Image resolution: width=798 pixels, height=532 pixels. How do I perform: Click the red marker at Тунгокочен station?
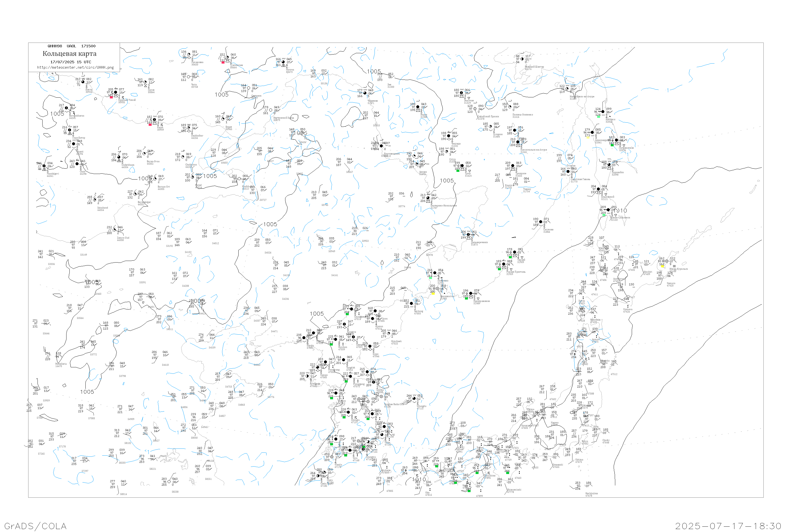coord(223,63)
